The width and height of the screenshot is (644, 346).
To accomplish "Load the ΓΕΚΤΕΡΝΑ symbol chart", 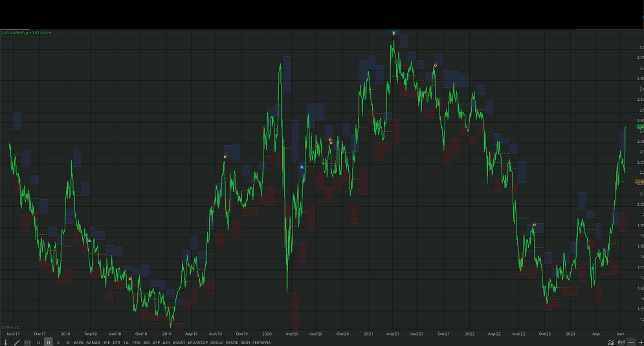I will [261, 342].
